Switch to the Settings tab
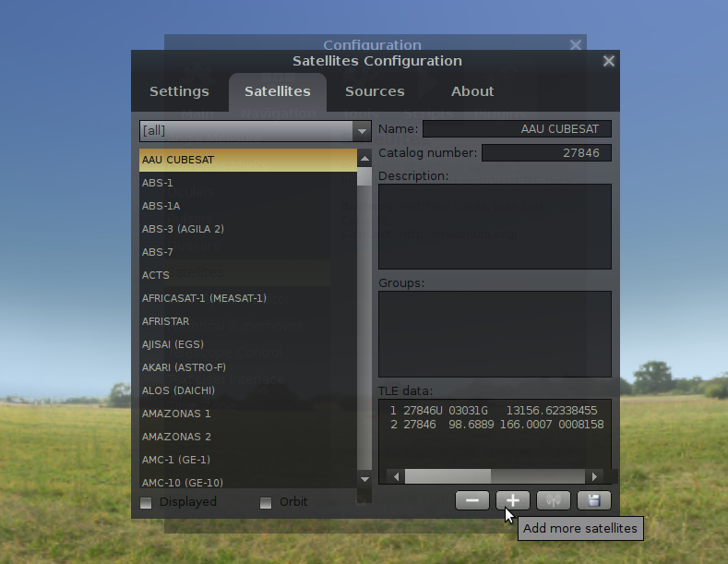The width and height of the screenshot is (728, 564). pos(179,91)
